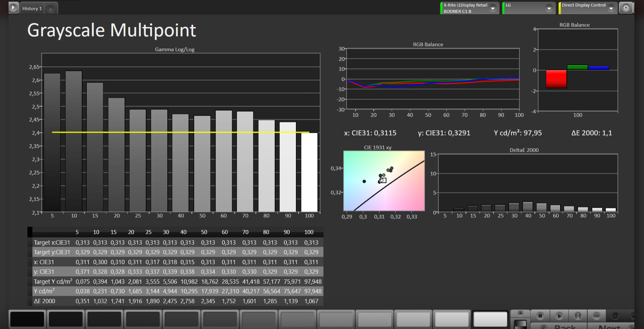644x329 pixels.
Task: Click the red bar in RGB Balance chart
Action: click(x=556, y=79)
